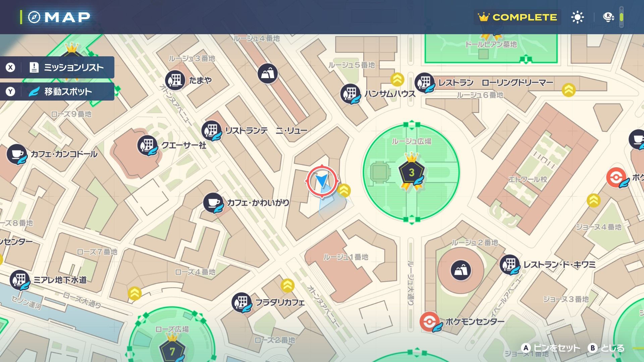
Task: Click the Fladari Café icon
Action: point(241,302)
